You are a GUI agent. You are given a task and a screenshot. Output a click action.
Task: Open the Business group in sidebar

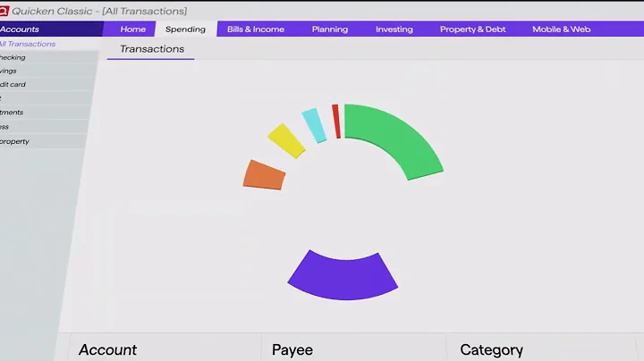click(x=45, y=127)
